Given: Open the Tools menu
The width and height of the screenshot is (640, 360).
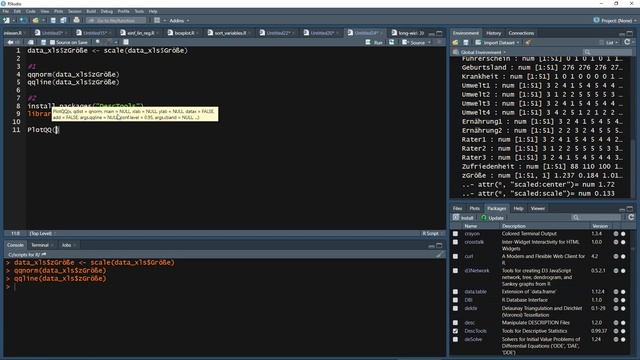Looking at the screenshot, I should pos(139,11).
